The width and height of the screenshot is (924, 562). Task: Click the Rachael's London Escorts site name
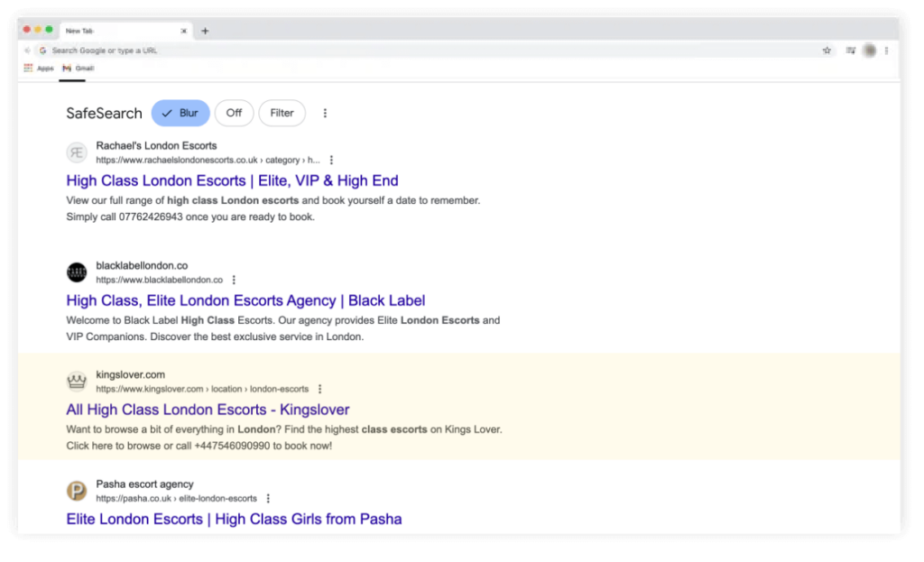click(156, 145)
